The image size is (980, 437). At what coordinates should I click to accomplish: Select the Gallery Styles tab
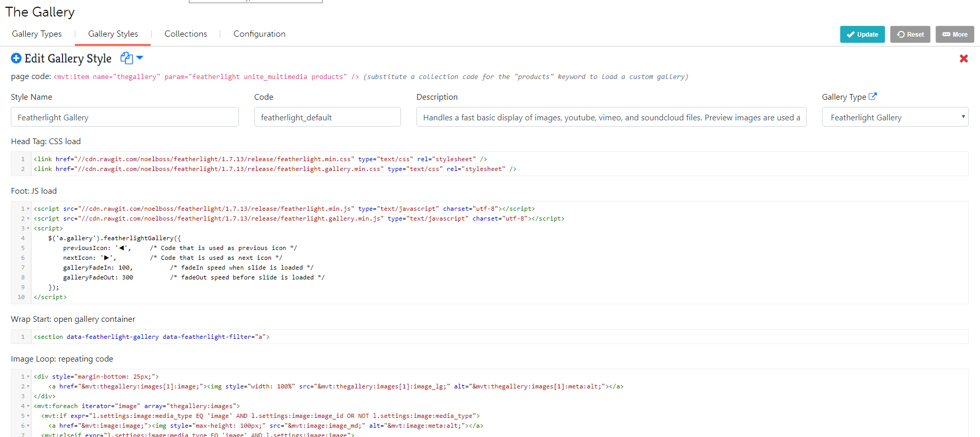coord(113,34)
